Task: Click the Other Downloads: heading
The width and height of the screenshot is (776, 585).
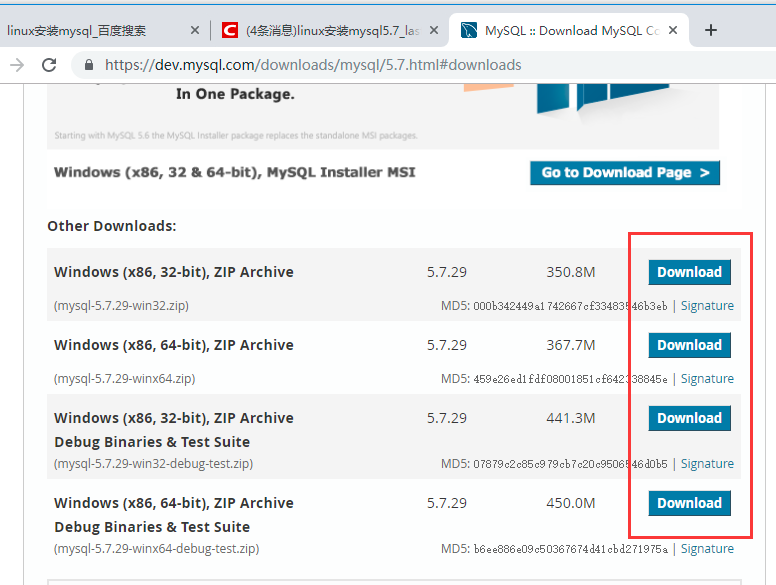Action: [112, 226]
